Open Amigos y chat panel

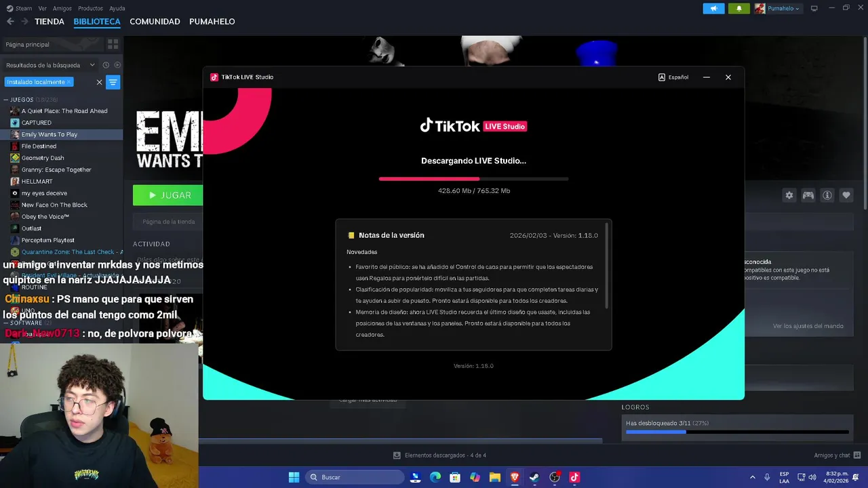[837, 455]
